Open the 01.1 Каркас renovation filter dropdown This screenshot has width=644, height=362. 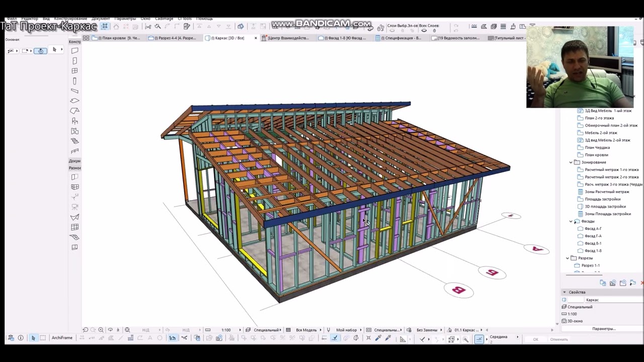465,330
